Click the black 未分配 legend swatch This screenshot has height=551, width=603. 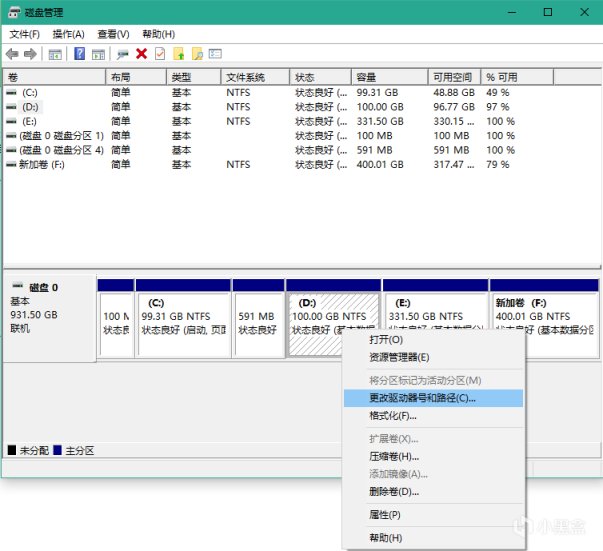click(x=12, y=450)
